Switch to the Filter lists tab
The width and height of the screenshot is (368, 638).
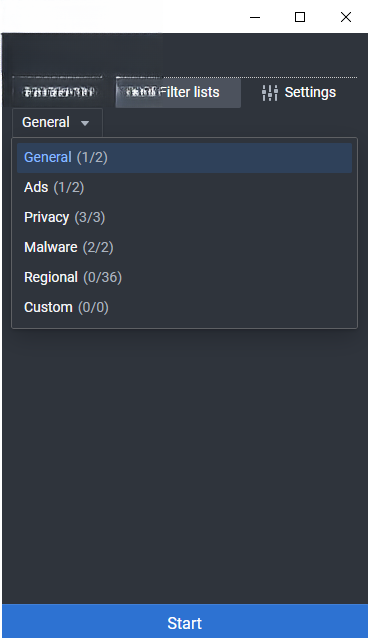178,93
